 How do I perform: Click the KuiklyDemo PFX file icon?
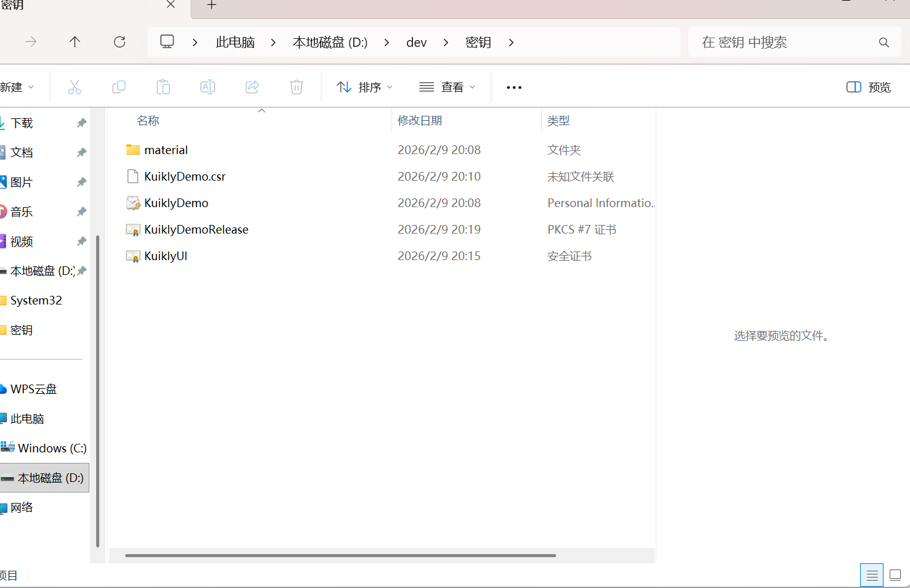click(133, 203)
